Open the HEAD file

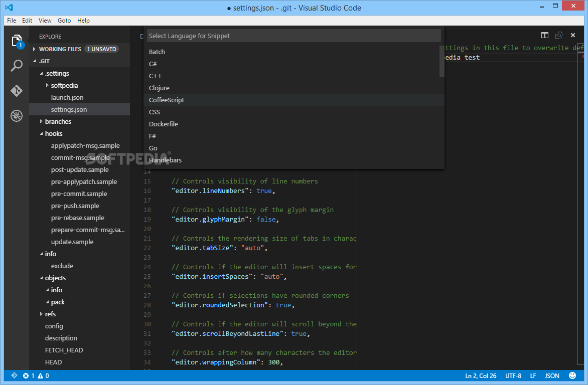(79, 362)
